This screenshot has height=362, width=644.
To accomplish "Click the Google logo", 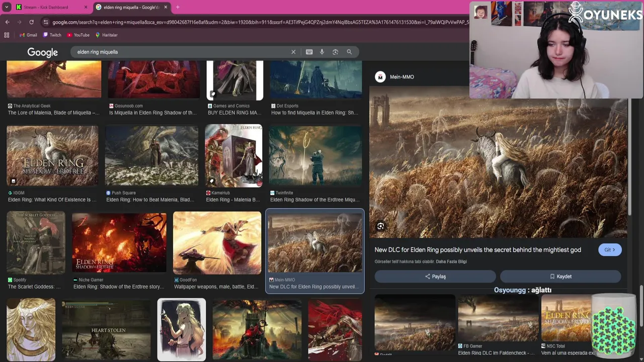I will [x=42, y=52].
